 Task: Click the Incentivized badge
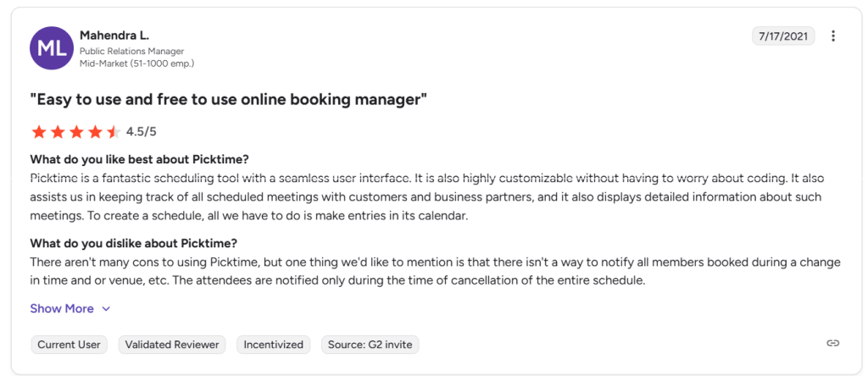click(x=273, y=345)
